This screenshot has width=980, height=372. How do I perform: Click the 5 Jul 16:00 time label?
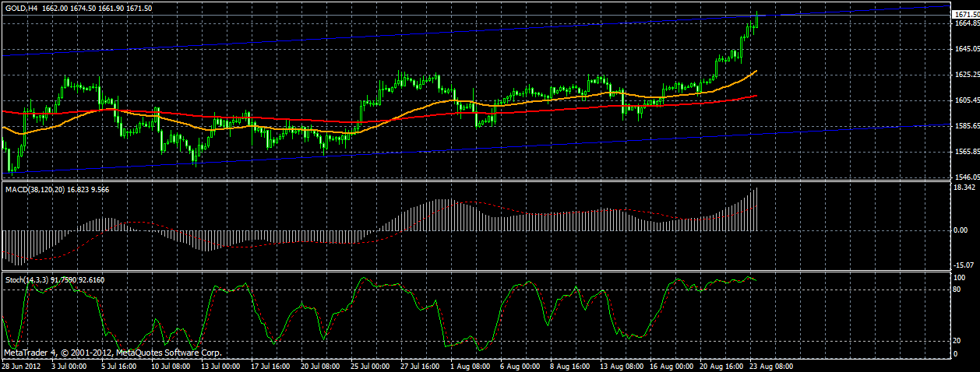click(118, 364)
